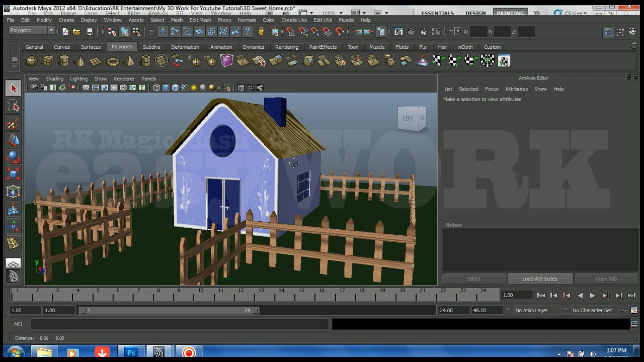The height and width of the screenshot is (362, 644).
Task: Click the LEFT view cube face
Action: click(408, 119)
